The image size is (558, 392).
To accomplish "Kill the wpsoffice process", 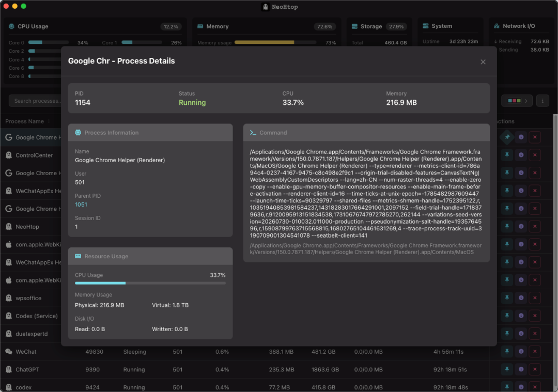I will [x=535, y=297].
